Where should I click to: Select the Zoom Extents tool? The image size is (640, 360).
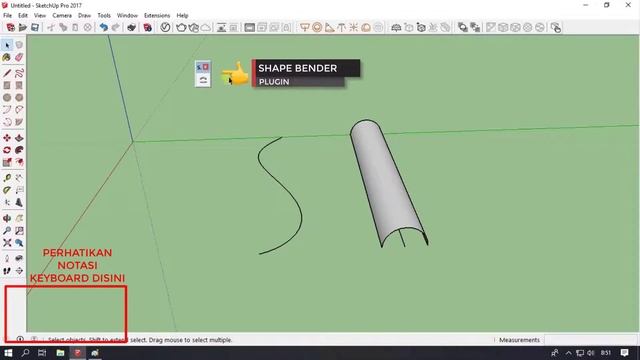7,243
